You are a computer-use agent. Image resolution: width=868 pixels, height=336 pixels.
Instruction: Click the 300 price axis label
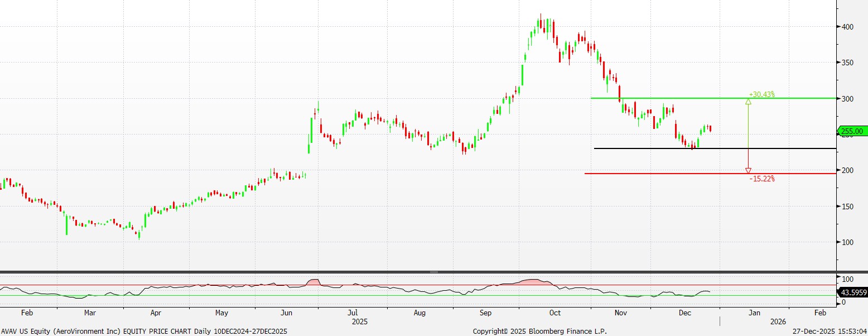[x=848, y=99]
